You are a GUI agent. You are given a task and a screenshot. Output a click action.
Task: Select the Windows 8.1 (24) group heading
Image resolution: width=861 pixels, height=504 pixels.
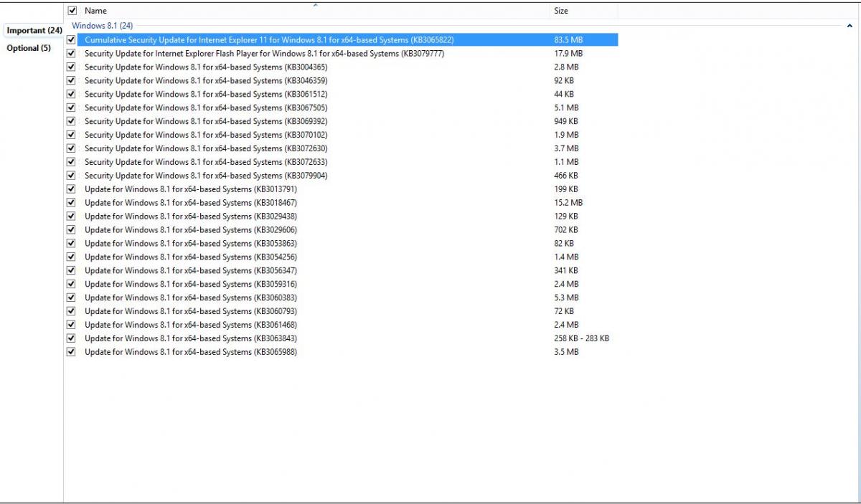[103, 26]
